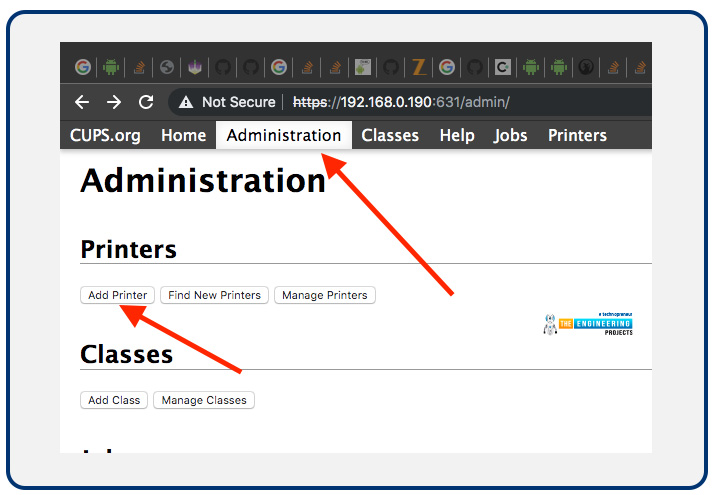712x495 pixels.
Task: Open the grey globe favicon tab
Action: [167, 67]
